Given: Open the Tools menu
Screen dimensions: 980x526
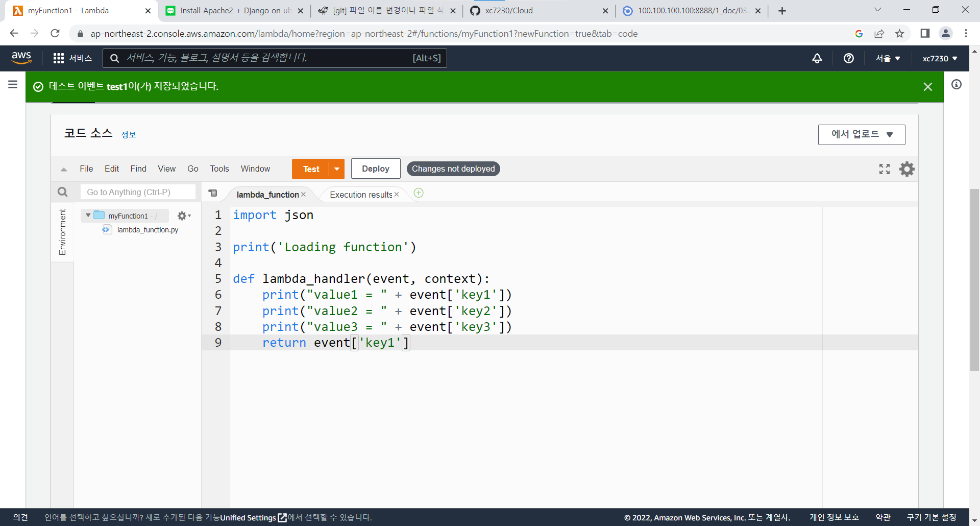Looking at the screenshot, I should point(219,169).
